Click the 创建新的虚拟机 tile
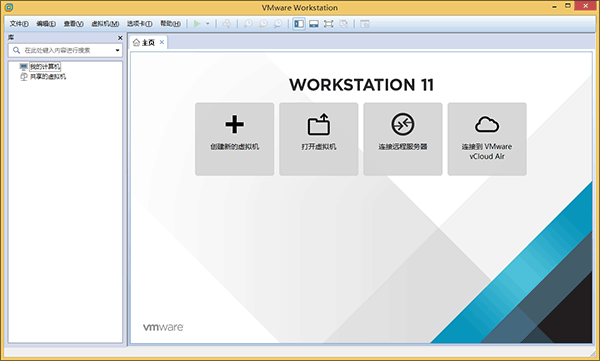Viewport: 600px width, 361px height. (x=235, y=139)
